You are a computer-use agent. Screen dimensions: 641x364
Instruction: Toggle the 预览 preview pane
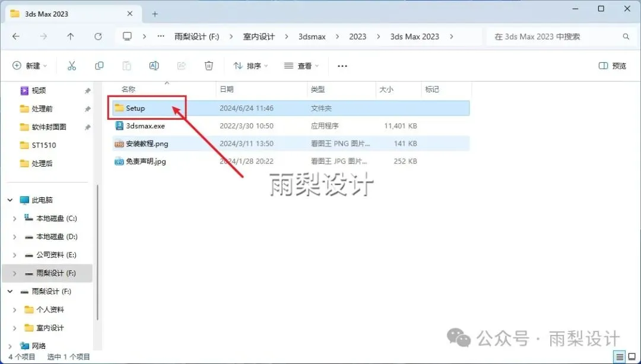click(x=612, y=66)
